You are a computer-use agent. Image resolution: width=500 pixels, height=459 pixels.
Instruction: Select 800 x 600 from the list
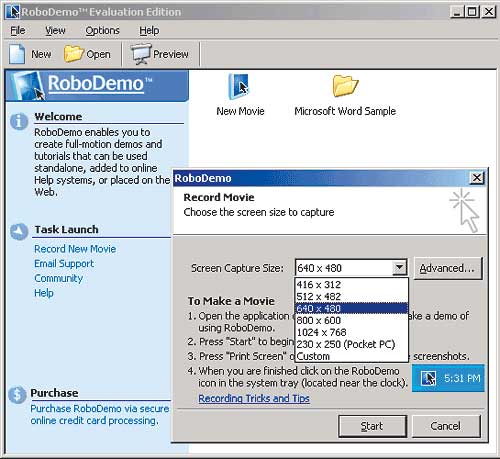(352, 320)
